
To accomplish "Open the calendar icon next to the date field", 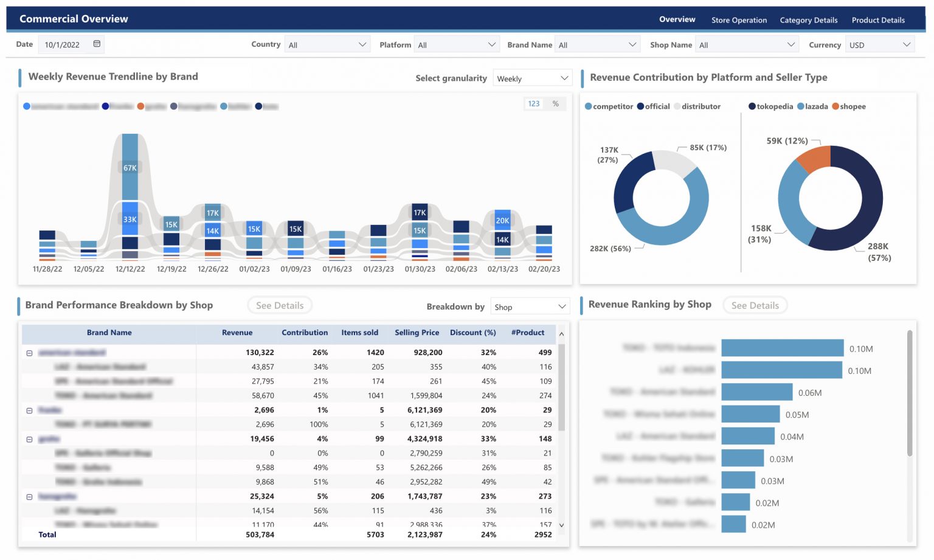I will pos(96,43).
